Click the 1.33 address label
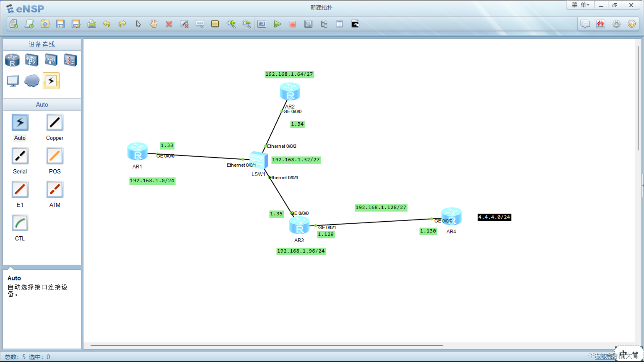This screenshot has width=644, height=362. point(167,145)
